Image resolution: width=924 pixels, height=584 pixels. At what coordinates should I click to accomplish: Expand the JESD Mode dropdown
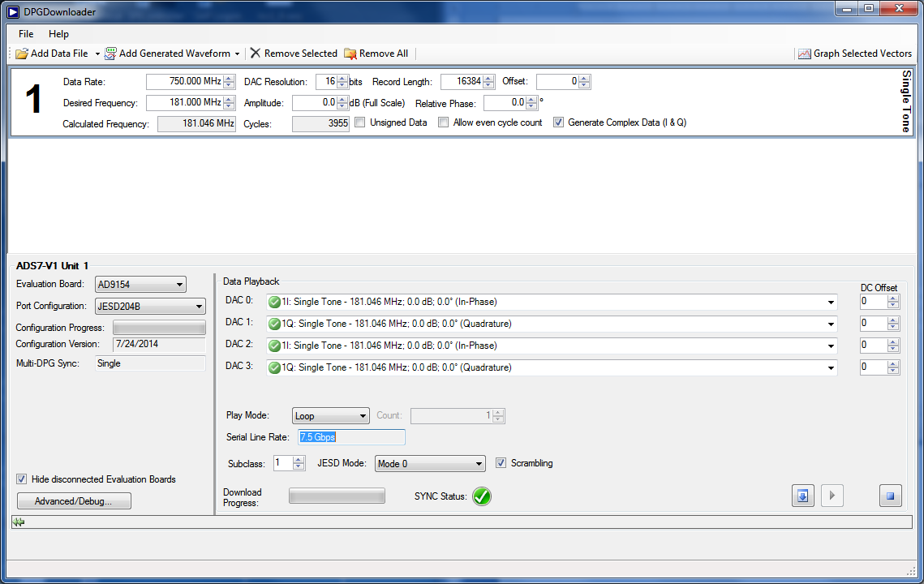click(429, 464)
